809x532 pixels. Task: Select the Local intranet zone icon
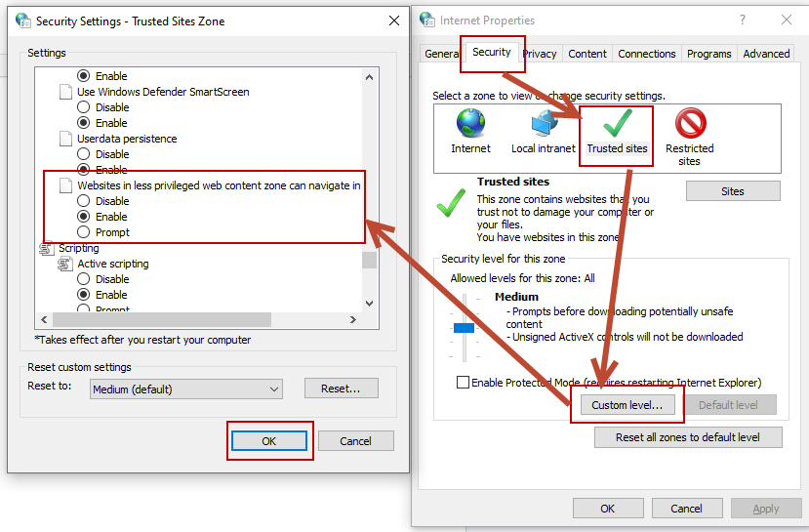pyautogui.click(x=544, y=123)
